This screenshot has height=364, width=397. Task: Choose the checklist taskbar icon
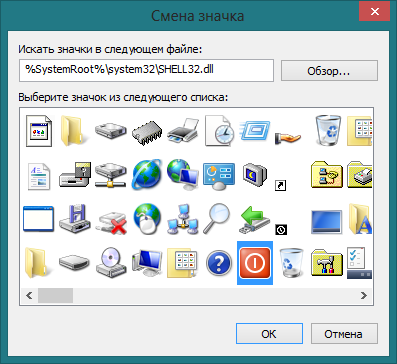coord(359,263)
